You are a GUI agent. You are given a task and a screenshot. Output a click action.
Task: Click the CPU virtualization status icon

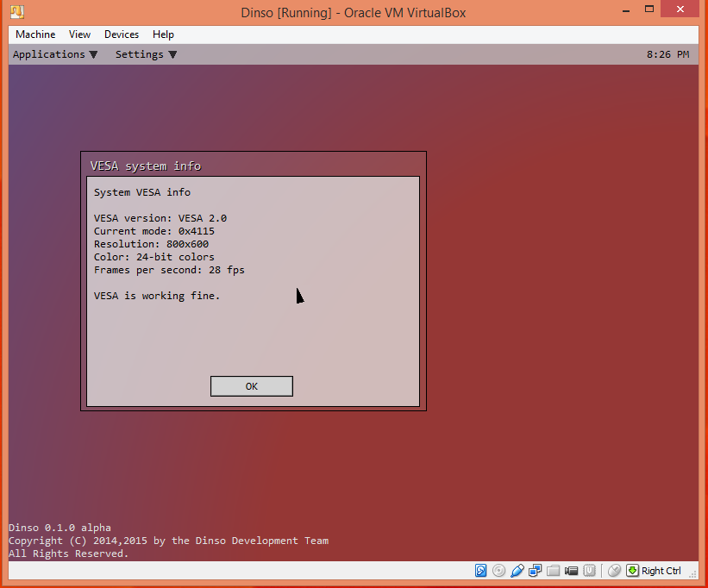point(589,571)
